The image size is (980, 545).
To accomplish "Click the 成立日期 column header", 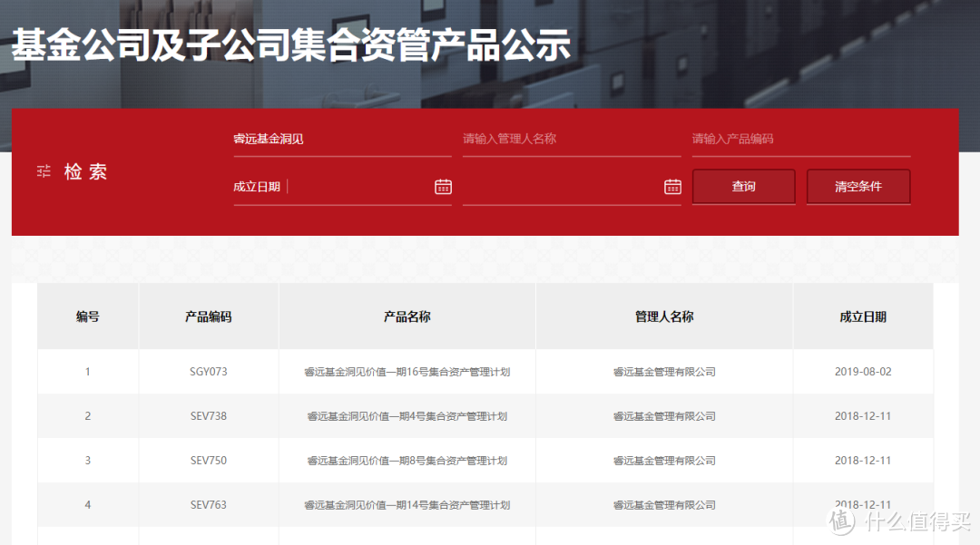I will tap(863, 316).
